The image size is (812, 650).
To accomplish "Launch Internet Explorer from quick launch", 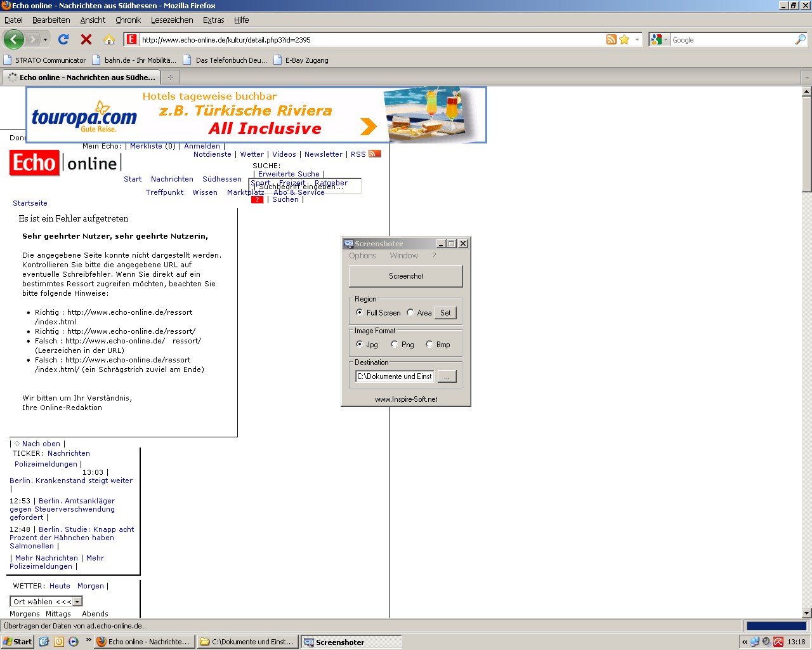I will (44, 642).
